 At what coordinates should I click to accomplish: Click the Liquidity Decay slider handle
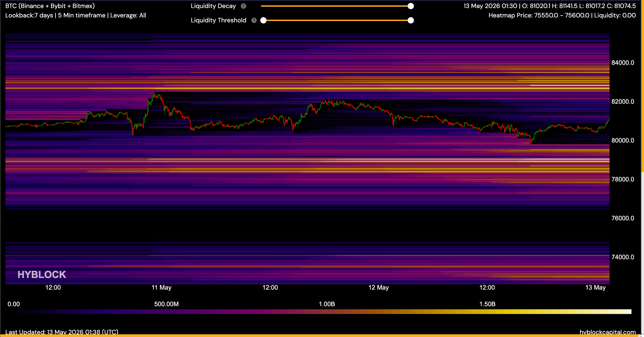click(411, 6)
